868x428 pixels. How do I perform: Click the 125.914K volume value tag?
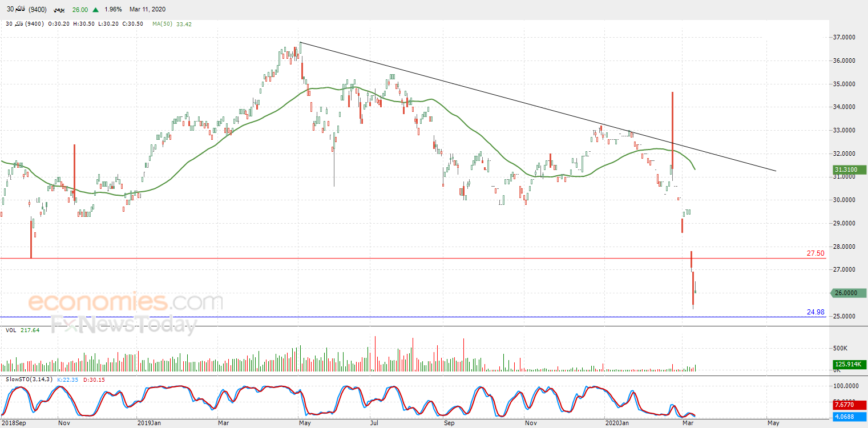coord(849,364)
